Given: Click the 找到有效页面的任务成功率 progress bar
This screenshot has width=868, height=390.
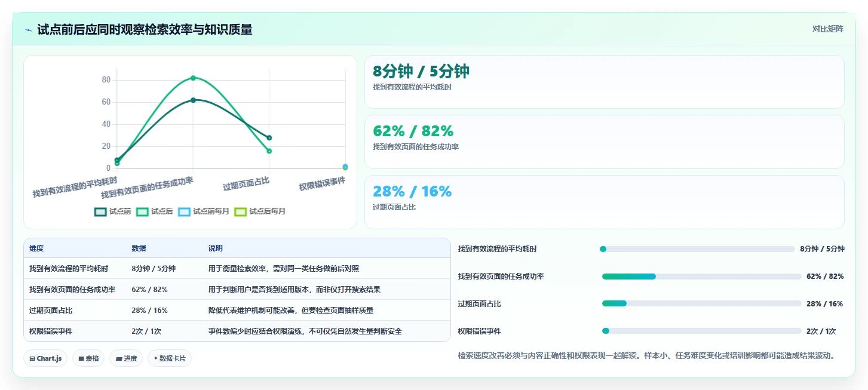Looking at the screenshot, I should pos(701,277).
